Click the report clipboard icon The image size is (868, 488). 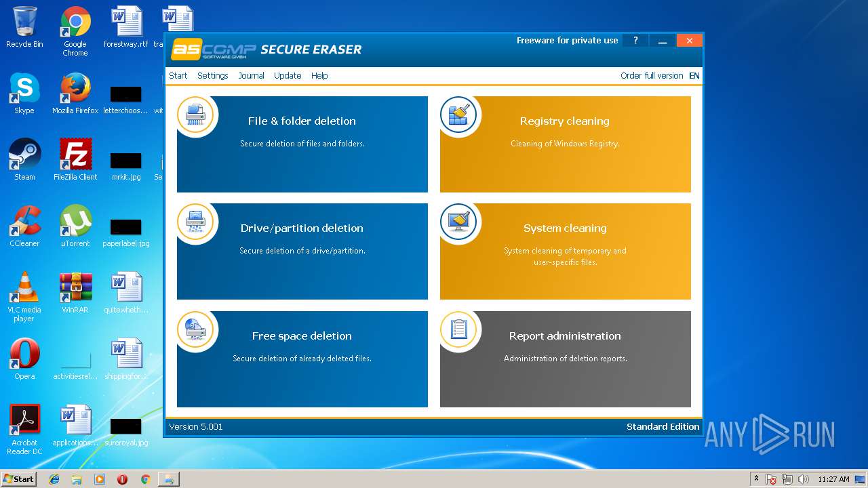coord(458,329)
